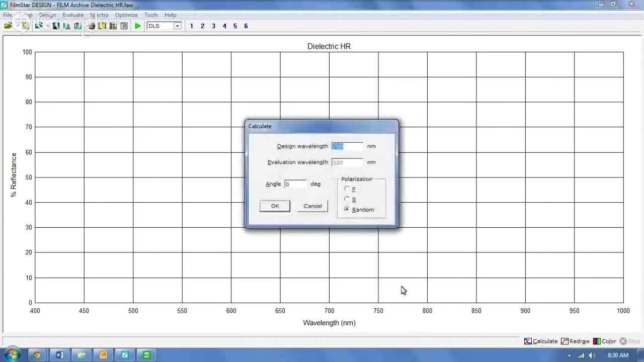This screenshot has width=644, height=362.
Task: Click the Design wavelength input field
Action: [347, 146]
